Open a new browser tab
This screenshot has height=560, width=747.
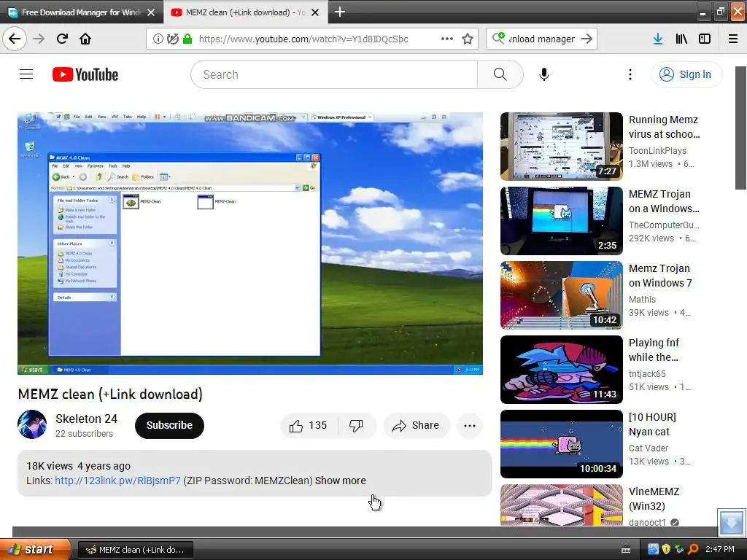coord(340,12)
